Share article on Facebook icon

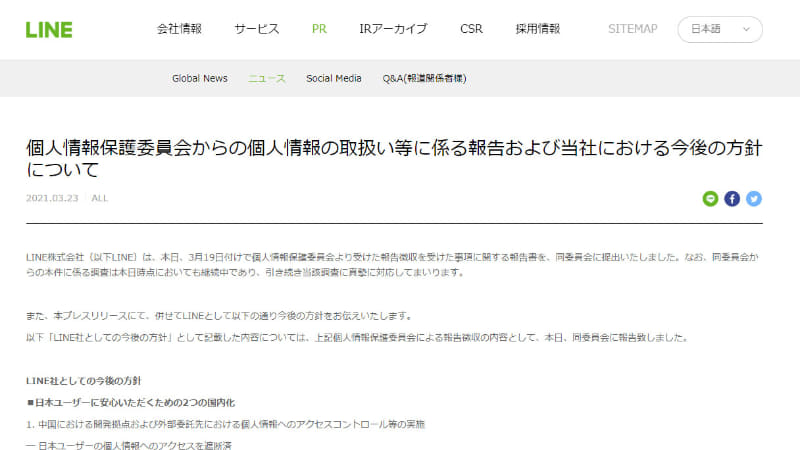(732, 198)
